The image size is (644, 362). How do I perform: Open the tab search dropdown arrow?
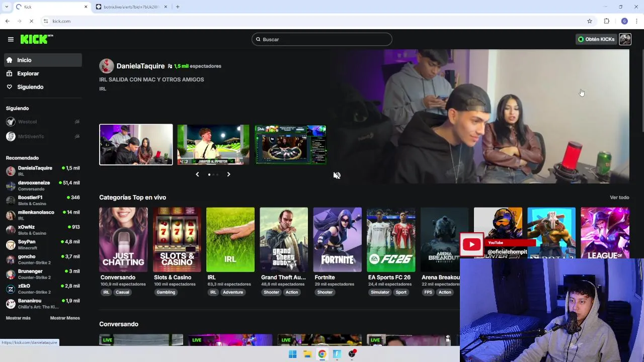coord(7,7)
